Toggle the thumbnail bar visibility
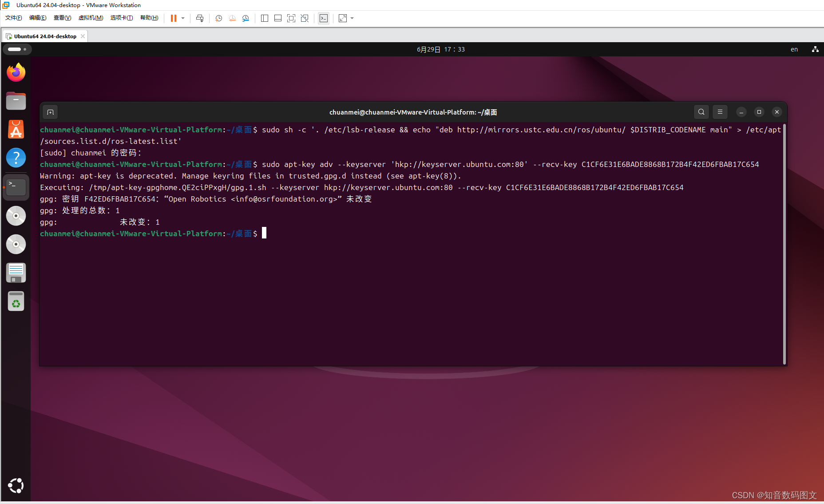824x504 pixels. pyautogui.click(x=278, y=18)
